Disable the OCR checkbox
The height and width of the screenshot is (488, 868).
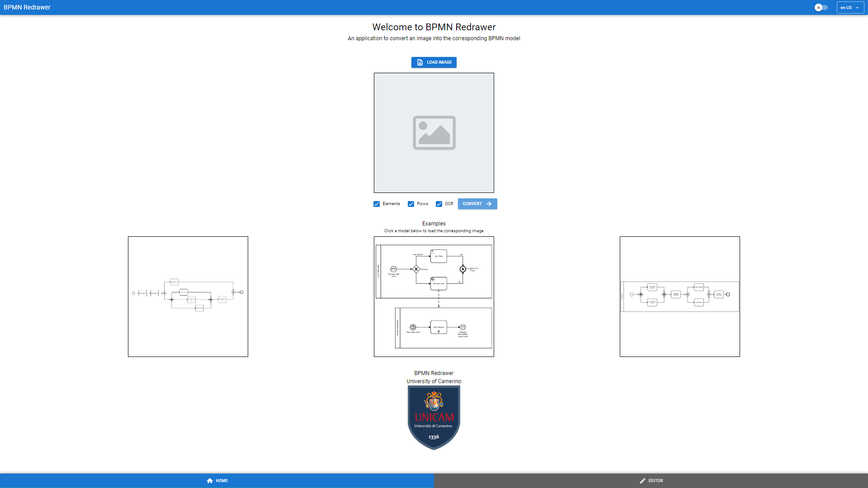click(x=439, y=204)
